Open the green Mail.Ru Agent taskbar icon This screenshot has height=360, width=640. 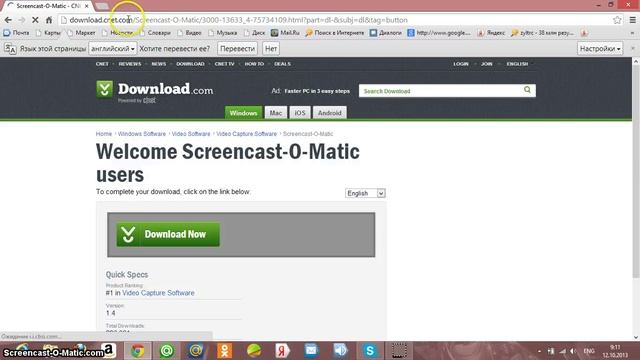tap(167, 351)
